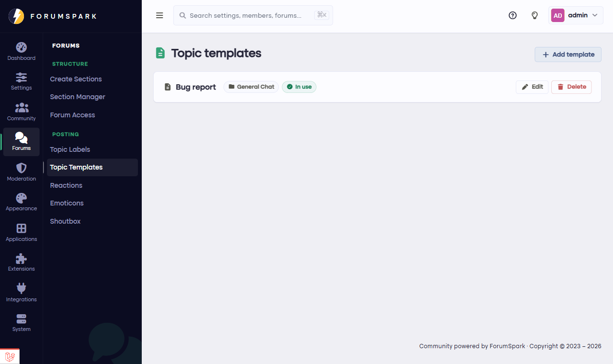Click the FORUMS sidebar heading
613x364 pixels.
point(66,45)
